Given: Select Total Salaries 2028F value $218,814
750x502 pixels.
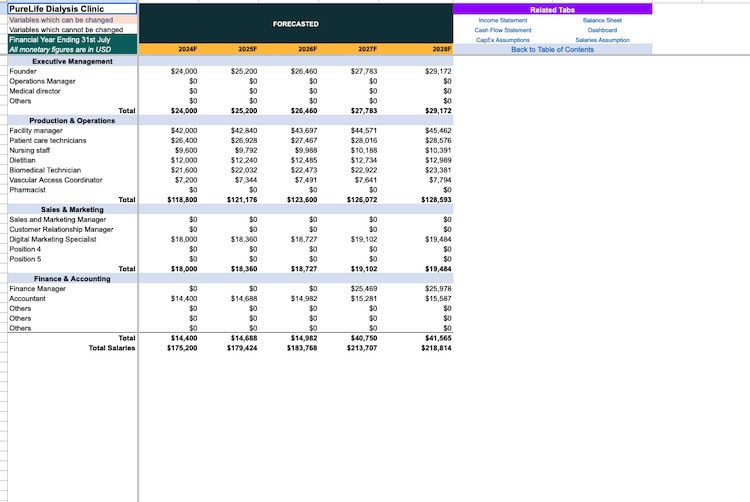Looking at the screenshot, I should (436, 348).
